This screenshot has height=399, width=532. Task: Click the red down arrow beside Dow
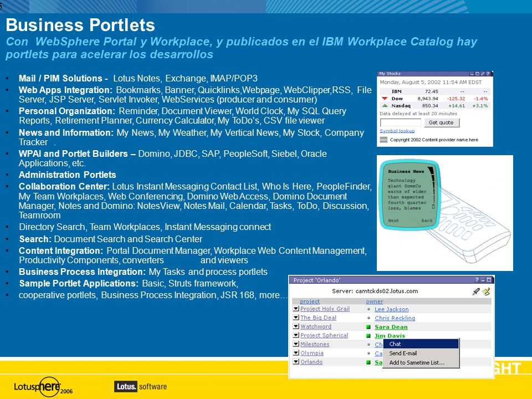(x=385, y=99)
